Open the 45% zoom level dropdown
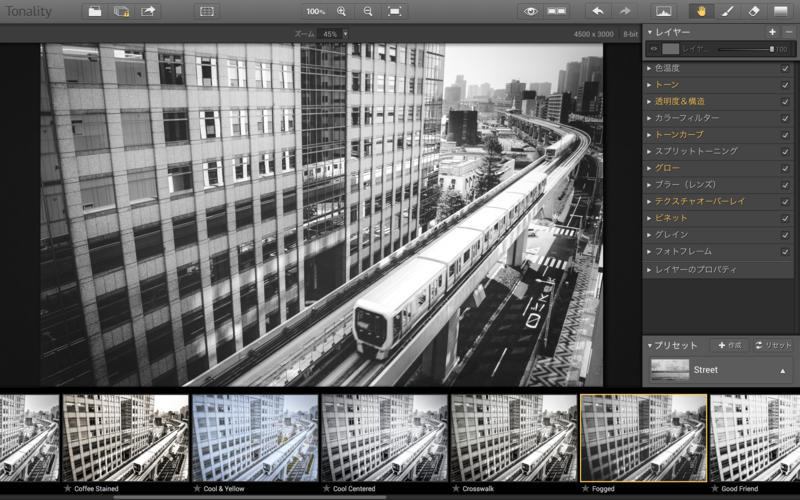 (x=334, y=34)
